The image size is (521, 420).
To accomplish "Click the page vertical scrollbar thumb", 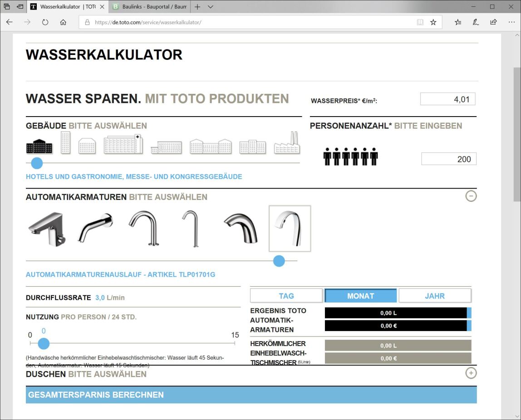I will click(516, 134).
